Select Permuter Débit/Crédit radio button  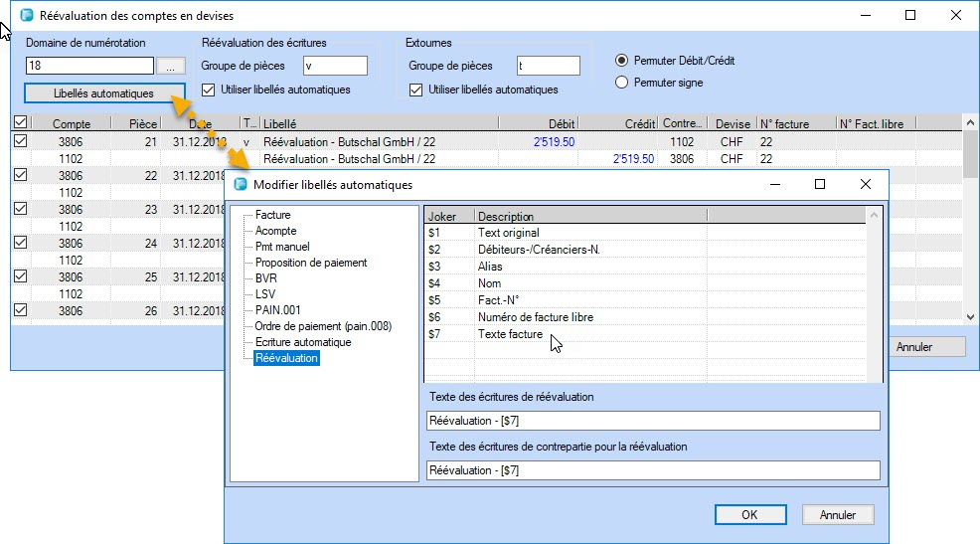[622, 61]
